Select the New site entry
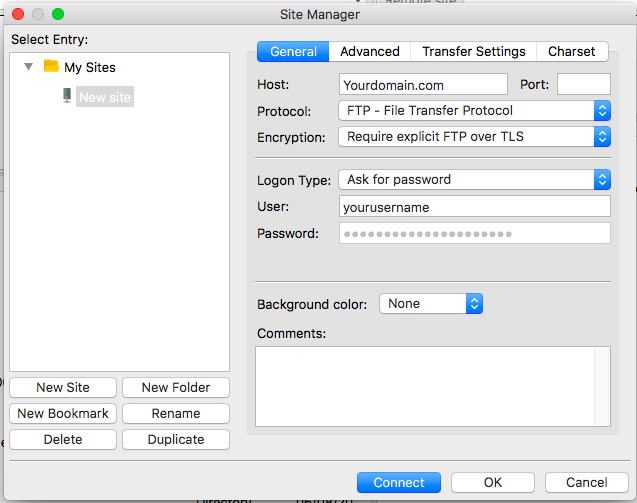The image size is (637, 503). point(105,97)
